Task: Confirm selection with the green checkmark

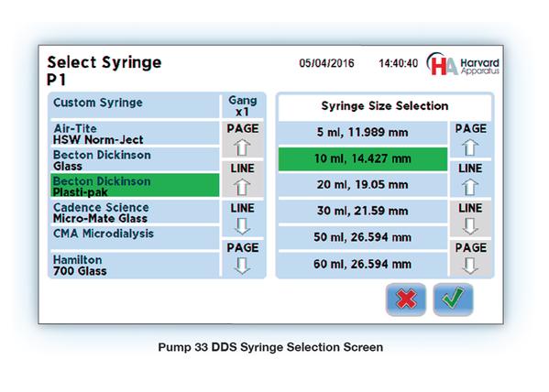Action: [453, 299]
